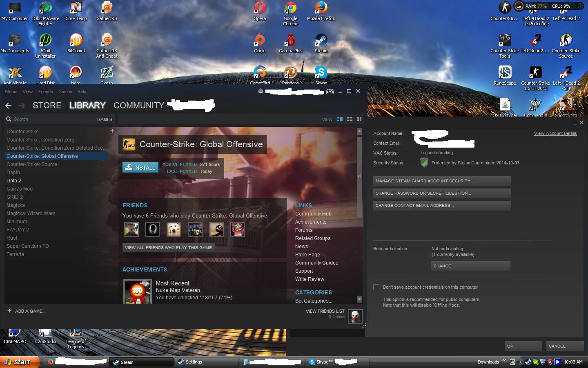Image resolution: width=588 pixels, height=368 pixels.
Task: Open the Steam inbox envelope icon
Action: [261, 91]
